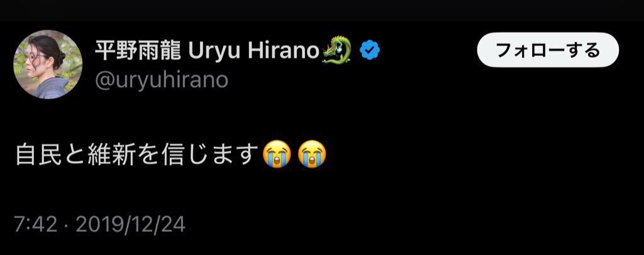Viewport: 644px width, 255px height.
Task: Click blank space right of crying emojis
Action: (485, 155)
